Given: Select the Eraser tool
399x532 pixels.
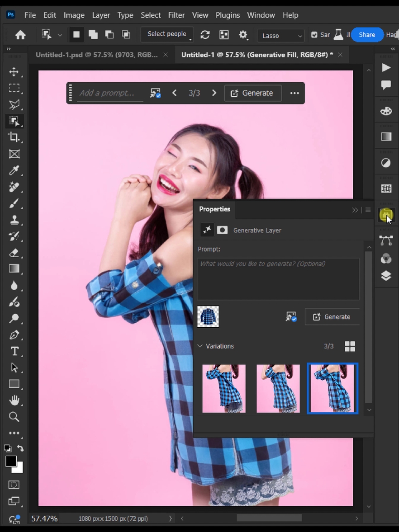Looking at the screenshot, I should point(14,253).
